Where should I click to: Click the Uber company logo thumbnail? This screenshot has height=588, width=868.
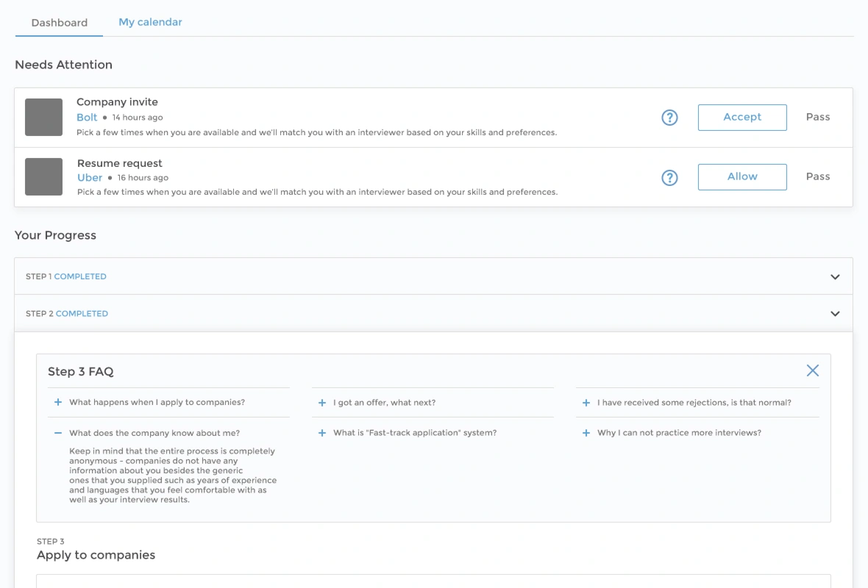pyautogui.click(x=43, y=177)
